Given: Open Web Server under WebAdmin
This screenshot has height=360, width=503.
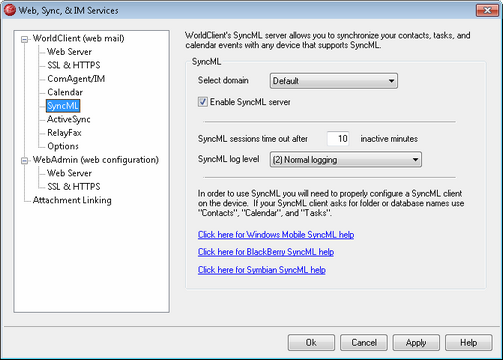Looking at the screenshot, I should coord(69,173).
